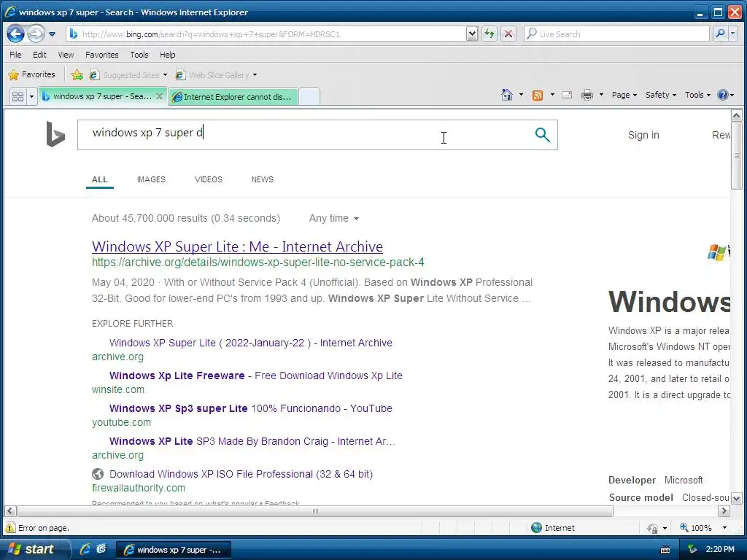Click the horizontal scrollbar right arrow
Image resolution: width=747 pixels, height=560 pixels.
tap(724, 511)
